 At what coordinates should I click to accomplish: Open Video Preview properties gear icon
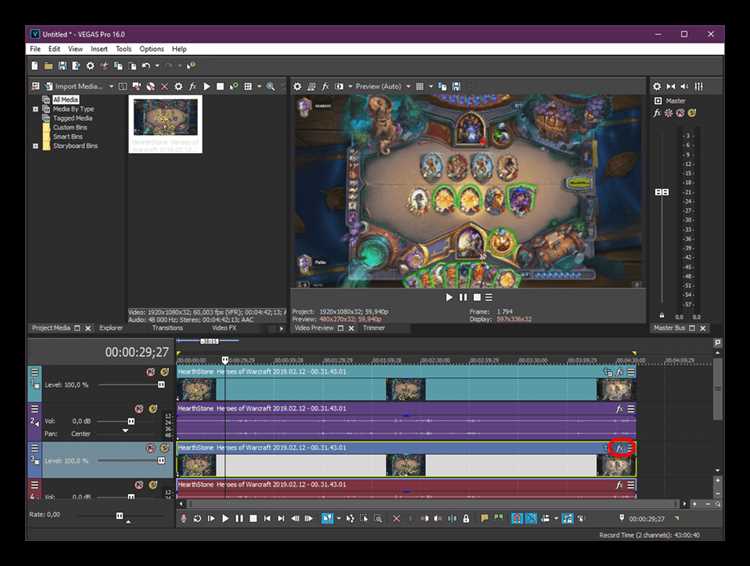pyautogui.click(x=298, y=87)
